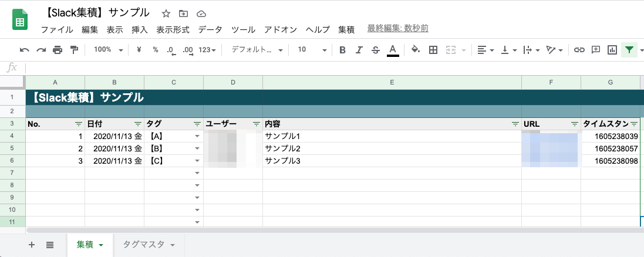Click the document title text
The image size is (644, 257).
[x=96, y=13]
